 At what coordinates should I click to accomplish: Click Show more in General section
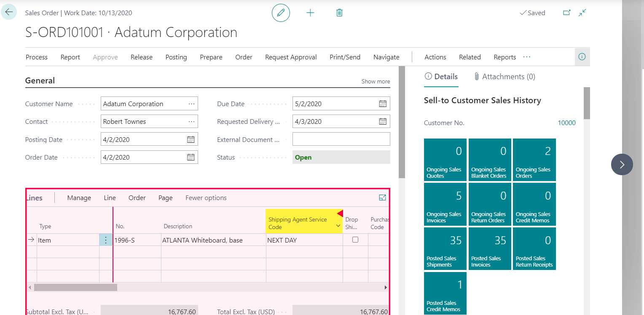pyautogui.click(x=376, y=81)
